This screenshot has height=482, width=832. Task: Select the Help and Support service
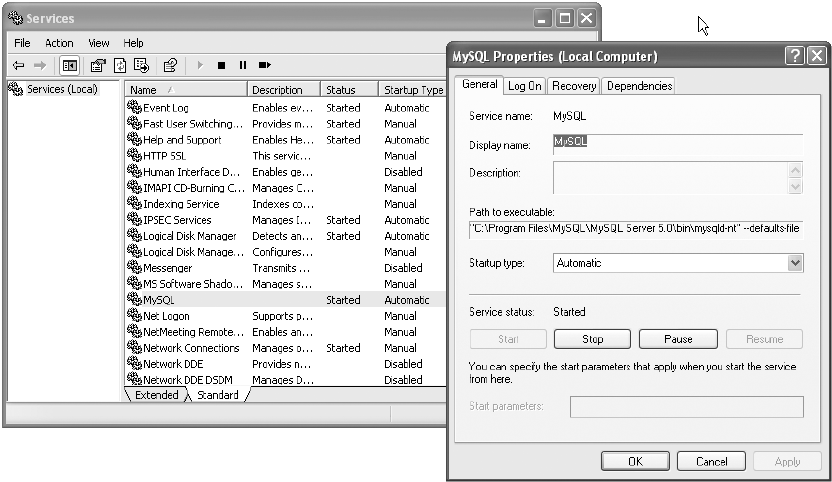(x=285, y=140)
